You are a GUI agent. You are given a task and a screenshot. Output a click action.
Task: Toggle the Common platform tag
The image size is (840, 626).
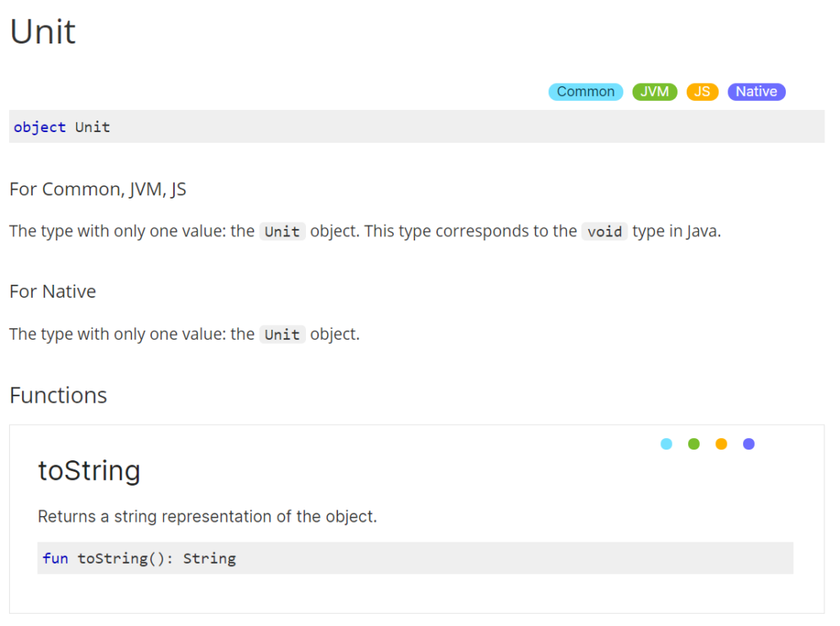585,92
